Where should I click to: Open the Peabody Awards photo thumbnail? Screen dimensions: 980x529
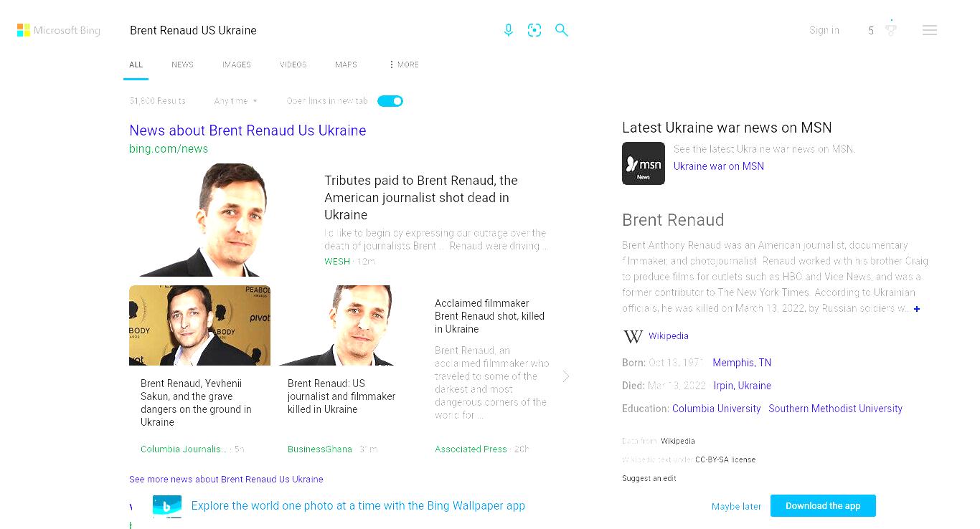coord(199,325)
